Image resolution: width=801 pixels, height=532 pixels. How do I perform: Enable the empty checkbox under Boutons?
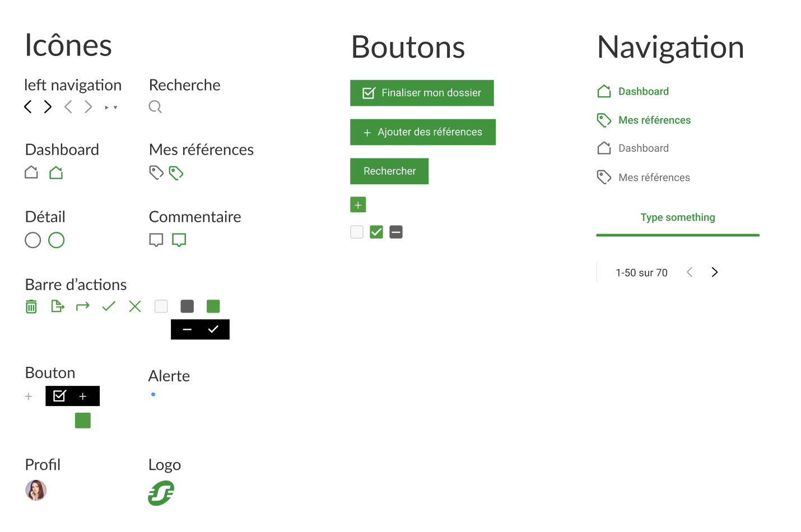(357, 231)
